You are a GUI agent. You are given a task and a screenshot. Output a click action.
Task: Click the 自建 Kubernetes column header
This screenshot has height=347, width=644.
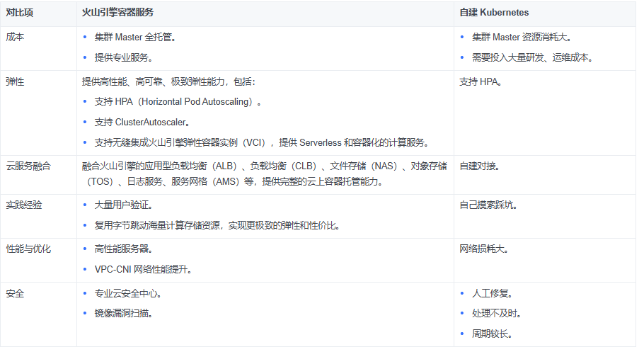click(494, 13)
